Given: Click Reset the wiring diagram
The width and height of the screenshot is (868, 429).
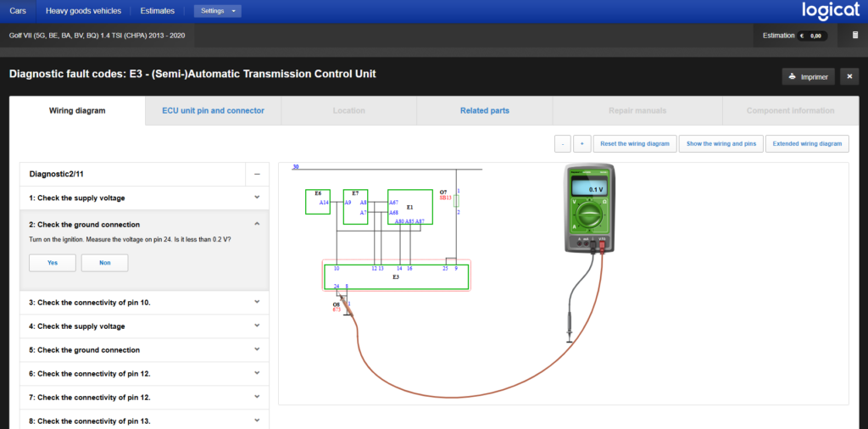Looking at the screenshot, I should pyautogui.click(x=635, y=143).
